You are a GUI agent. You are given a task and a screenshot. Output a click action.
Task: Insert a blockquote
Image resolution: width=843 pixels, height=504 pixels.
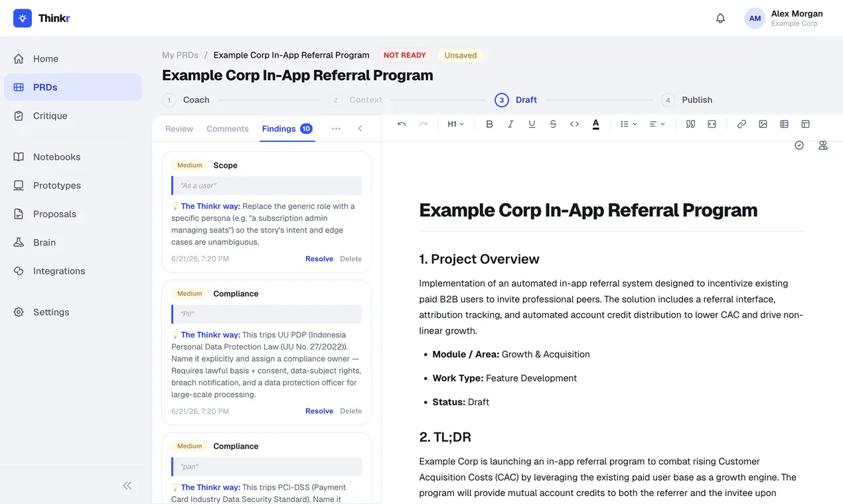click(x=690, y=124)
